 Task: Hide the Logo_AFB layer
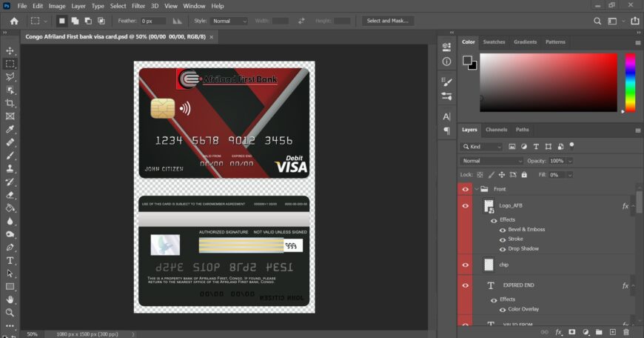coord(466,205)
